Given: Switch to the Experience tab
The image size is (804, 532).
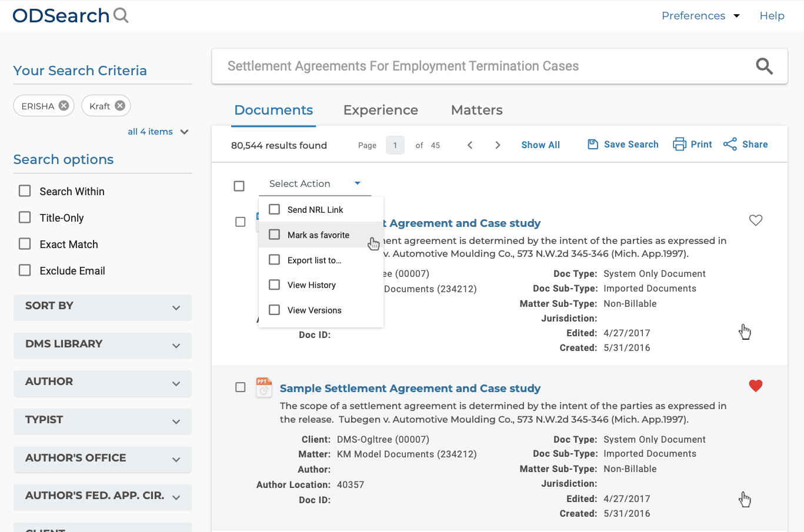Looking at the screenshot, I should pos(381,111).
